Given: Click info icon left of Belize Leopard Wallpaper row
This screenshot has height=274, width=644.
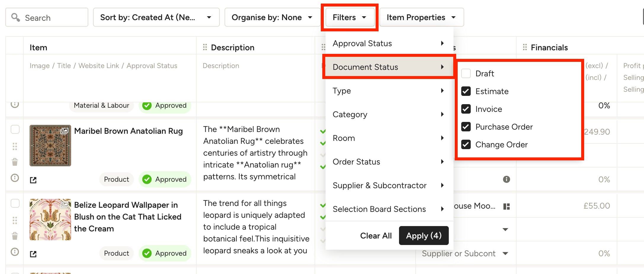Looking at the screenshot, I should click(x=15, y=252).
